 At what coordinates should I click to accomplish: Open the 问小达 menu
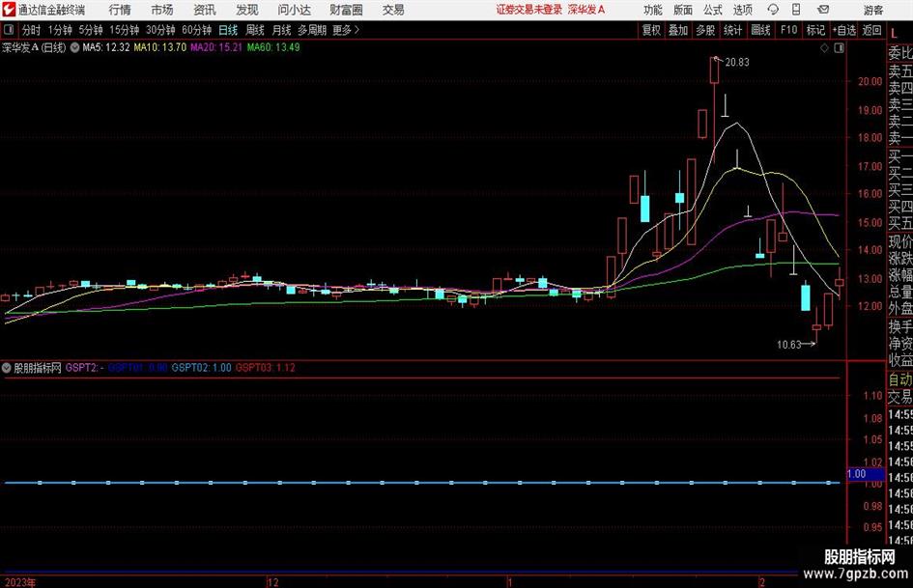(294, 10)
